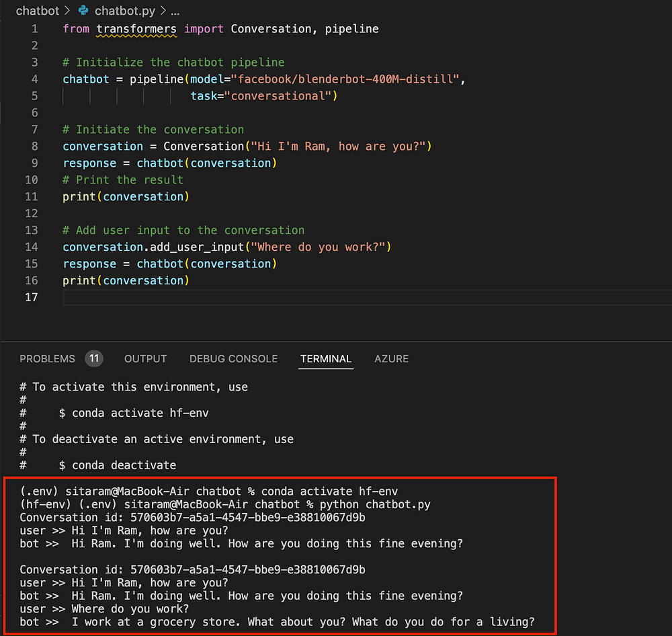Click line number 1 in the gutter
The height and width of the screenshot is (636, 672).
tap(35, 29)
